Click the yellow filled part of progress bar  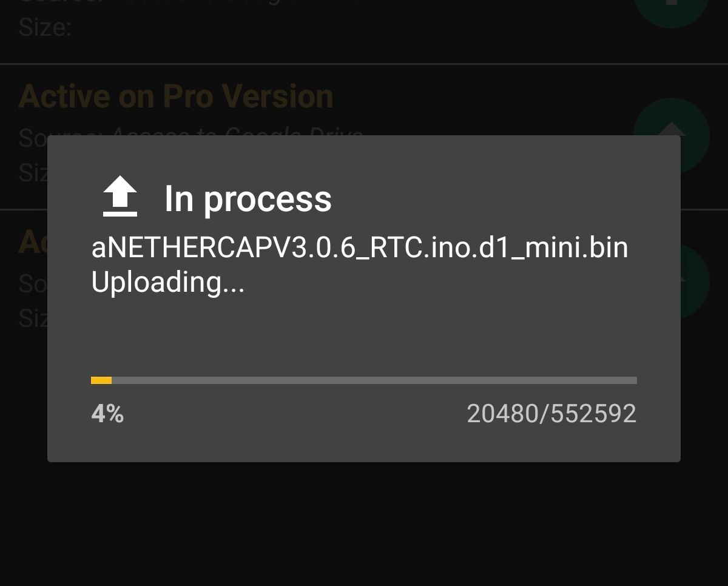101,380
